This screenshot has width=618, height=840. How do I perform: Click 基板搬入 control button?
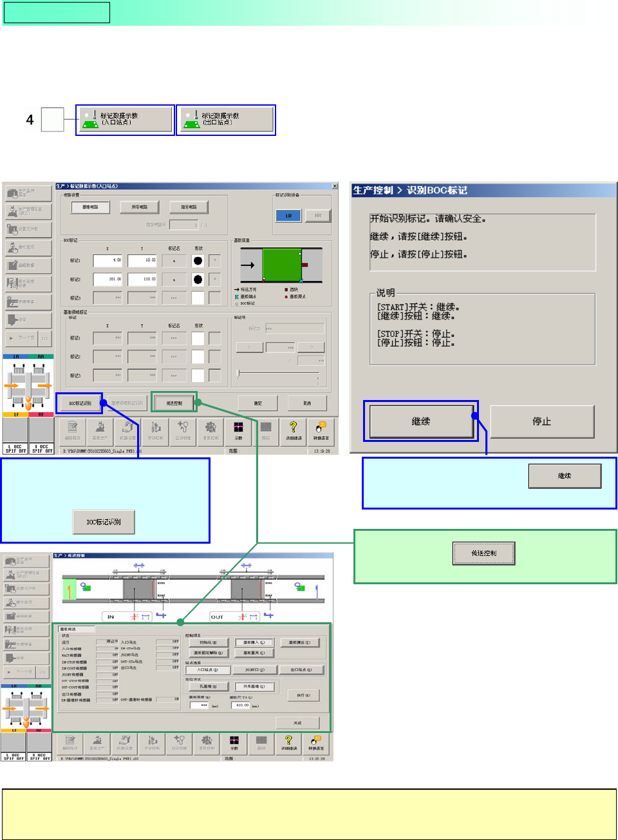pyautogui.click(x=254, y=642)
